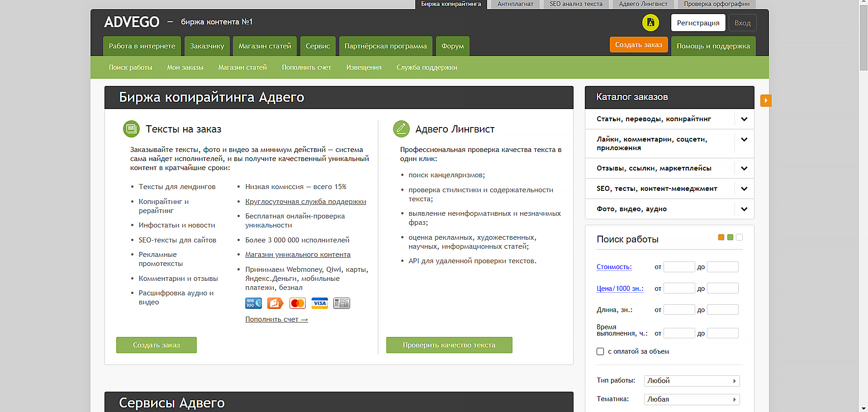Focus the Стоимость до field
This screenshot has height=412, width=868.
723,267
